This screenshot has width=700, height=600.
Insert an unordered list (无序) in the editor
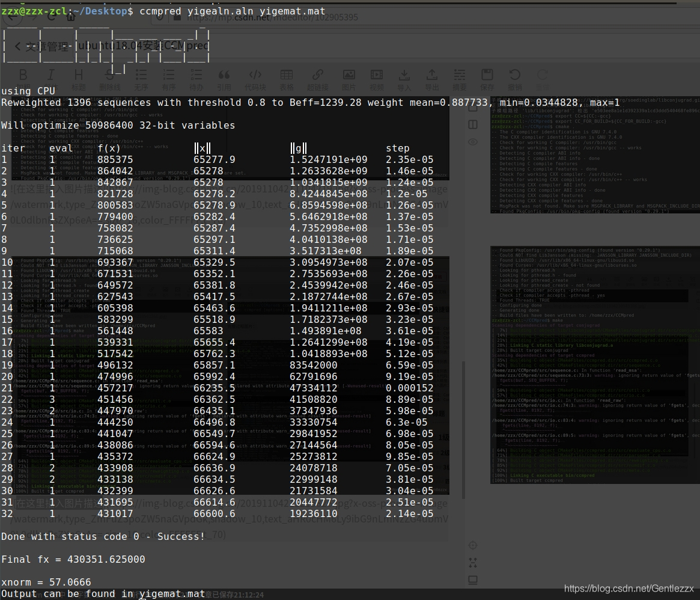[x=141, y=79]
